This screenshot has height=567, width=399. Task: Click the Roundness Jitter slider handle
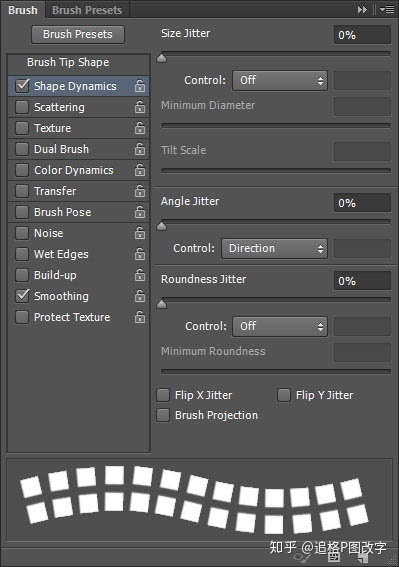coord(161,304)
